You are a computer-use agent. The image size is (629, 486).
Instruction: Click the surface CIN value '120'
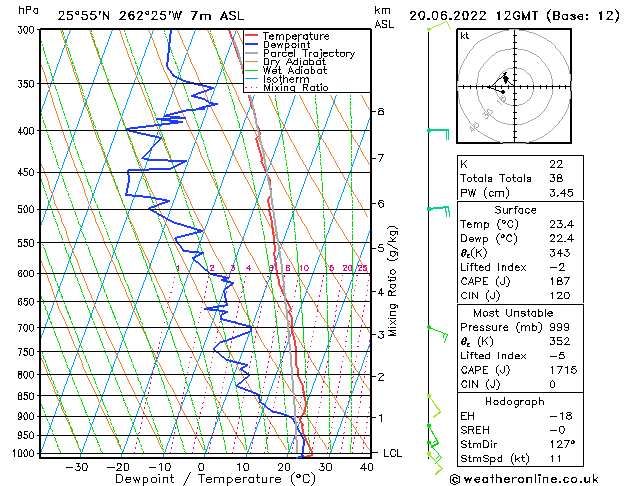pos(560,296)
